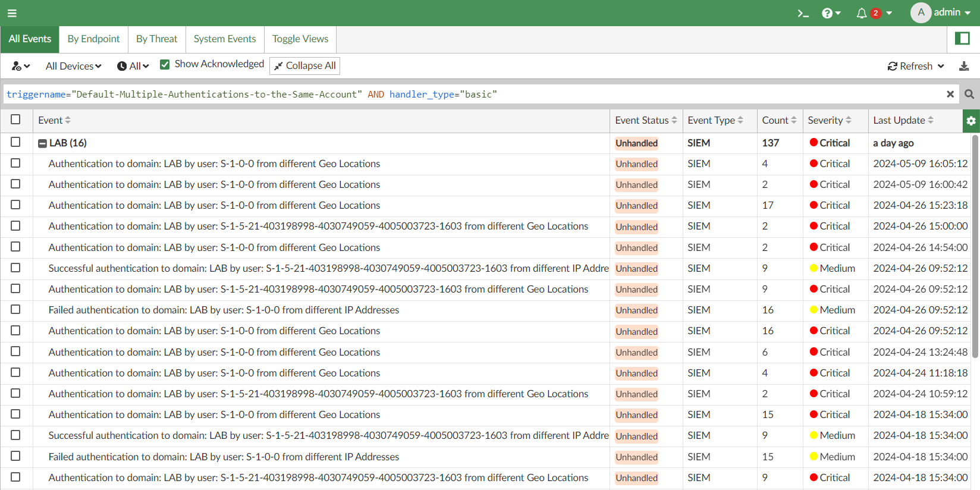Open the CLI terminal console icon
Image resolution: width=980 pixels, height=490 pixels.
tap(803, 13)
